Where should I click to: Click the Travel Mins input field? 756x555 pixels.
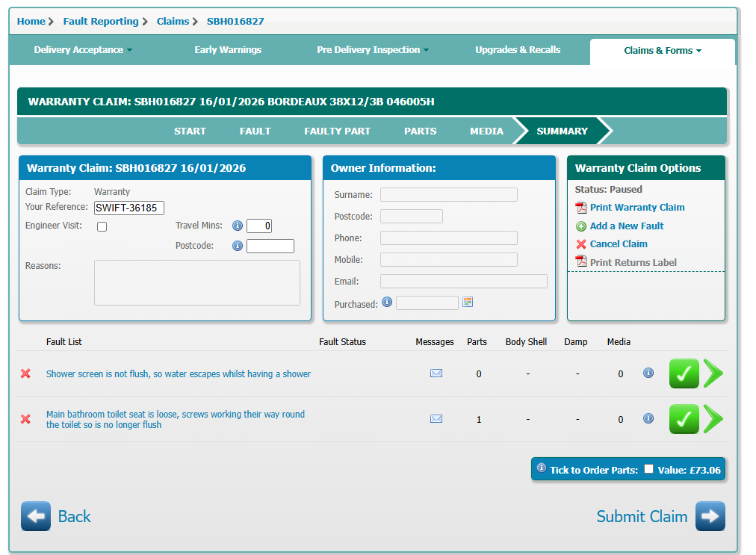259,226
